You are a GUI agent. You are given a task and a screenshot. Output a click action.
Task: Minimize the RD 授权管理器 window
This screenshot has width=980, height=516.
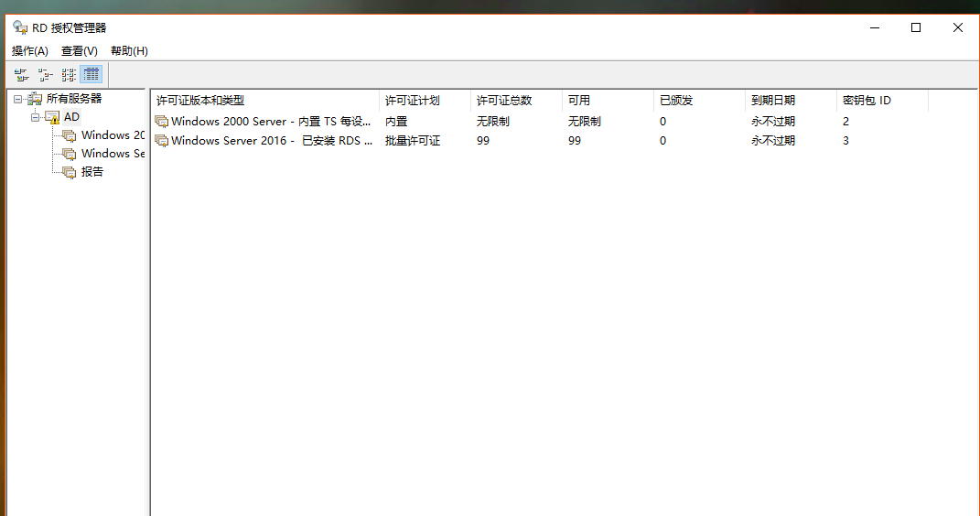[875, 27]
